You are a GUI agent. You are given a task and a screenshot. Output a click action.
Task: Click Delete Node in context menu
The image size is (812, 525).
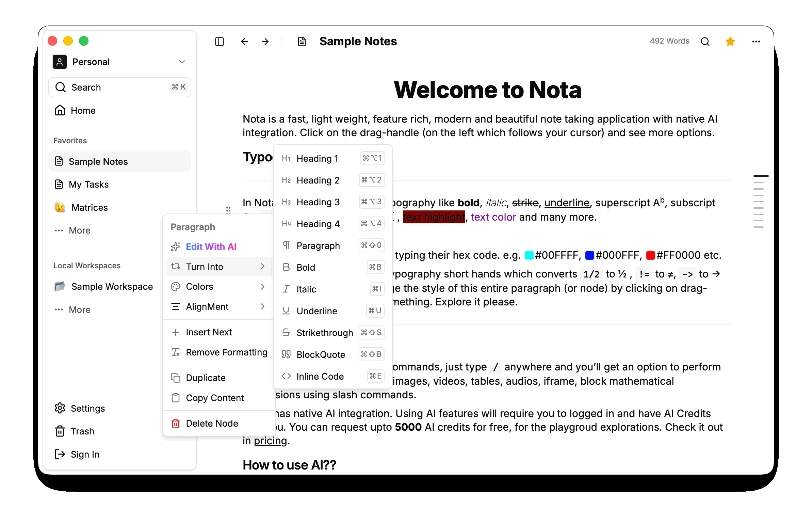[212, 423]
